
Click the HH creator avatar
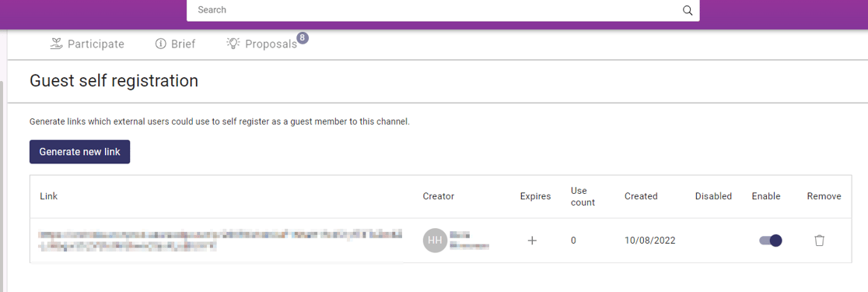pyautogui.click(x=435, y=241)
